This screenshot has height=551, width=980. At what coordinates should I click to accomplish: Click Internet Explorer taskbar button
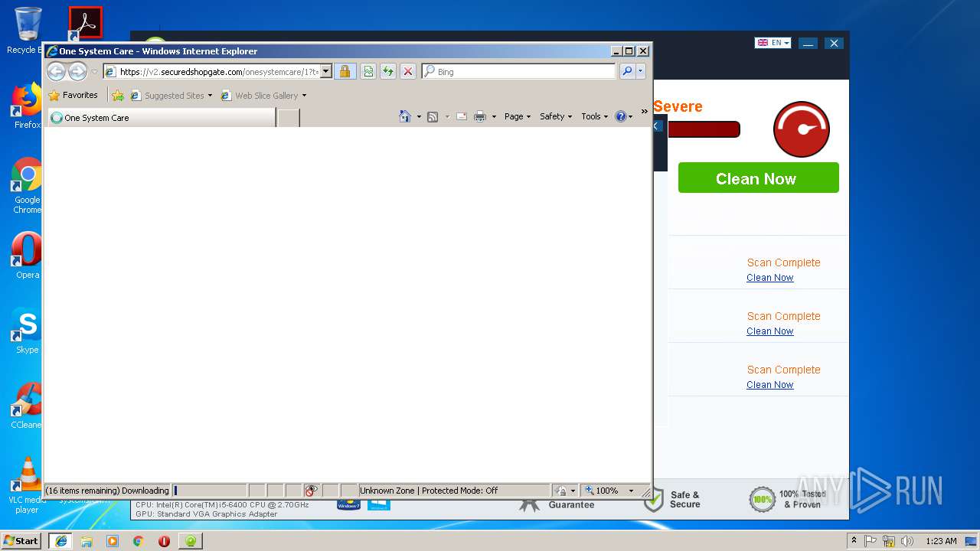(60, 540)
